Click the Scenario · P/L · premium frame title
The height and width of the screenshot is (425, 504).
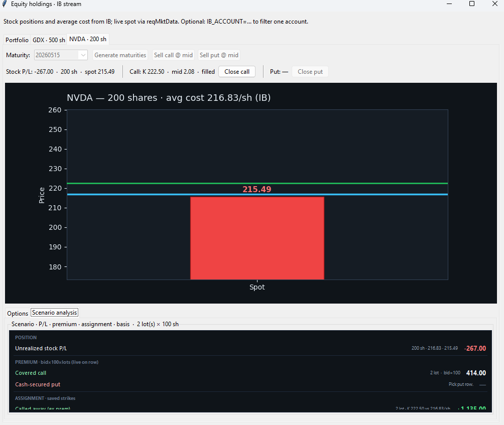point(95,324)
